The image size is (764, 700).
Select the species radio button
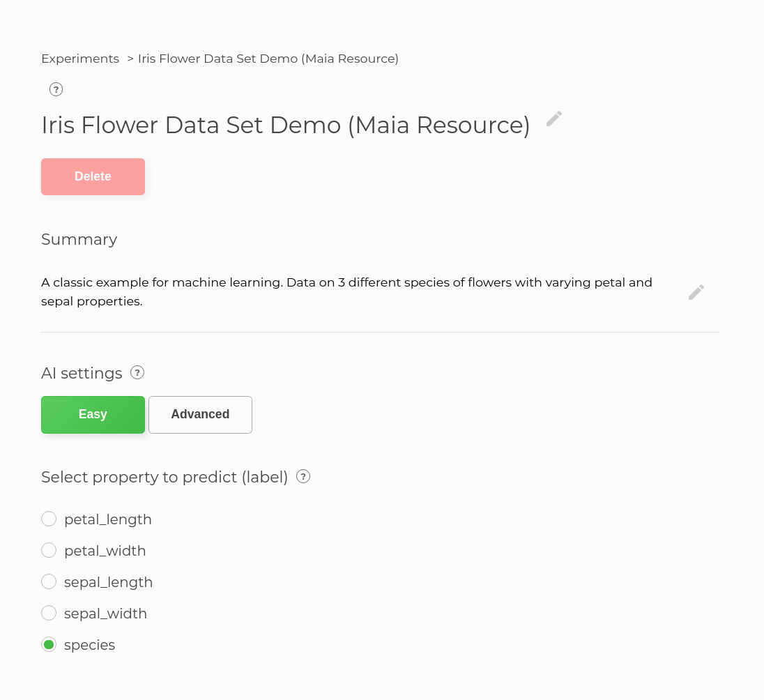point(49,644)
